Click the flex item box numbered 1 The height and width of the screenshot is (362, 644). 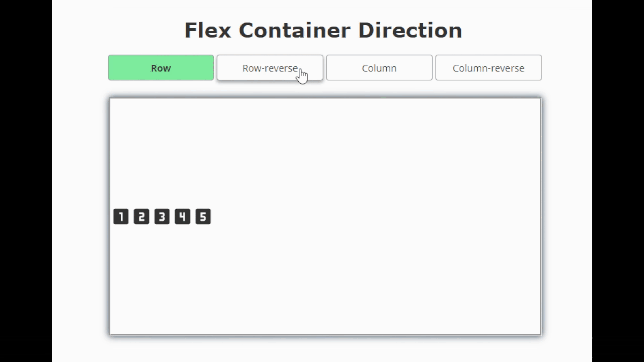click(121, 217)
